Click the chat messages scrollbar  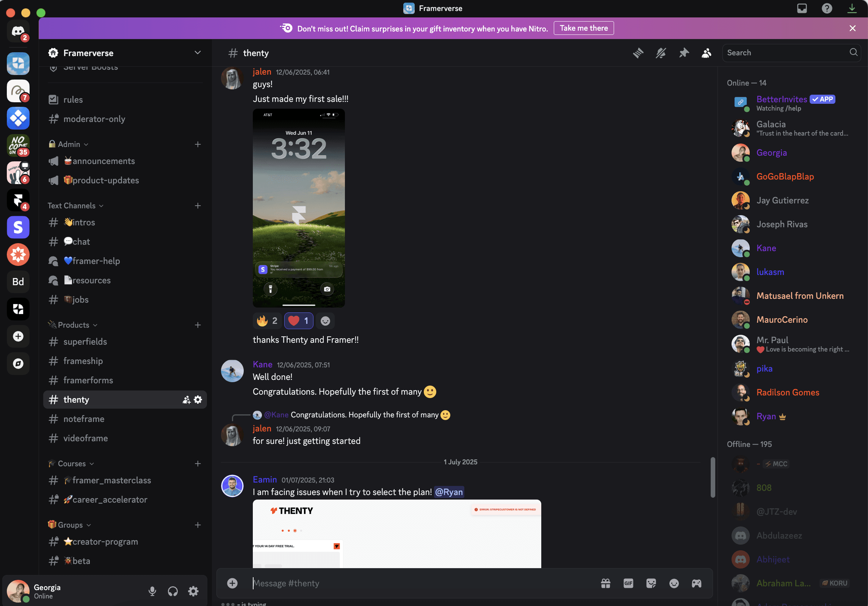(713, 477)
